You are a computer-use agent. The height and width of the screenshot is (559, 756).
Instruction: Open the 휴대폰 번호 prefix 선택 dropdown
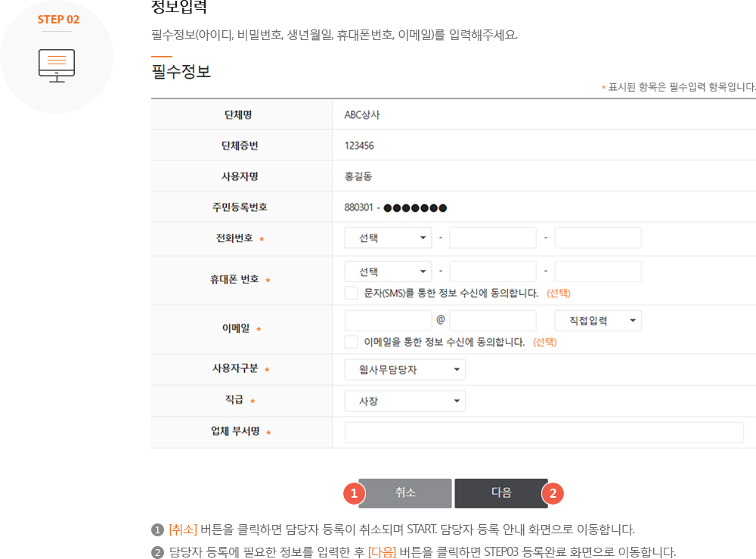point(387,271)
